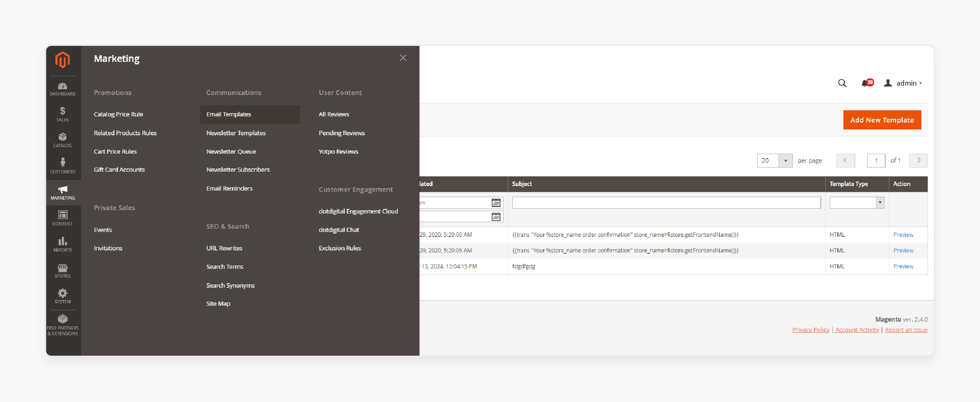
Task: Click the search magnifier icon
Action: tap(842, 83)
